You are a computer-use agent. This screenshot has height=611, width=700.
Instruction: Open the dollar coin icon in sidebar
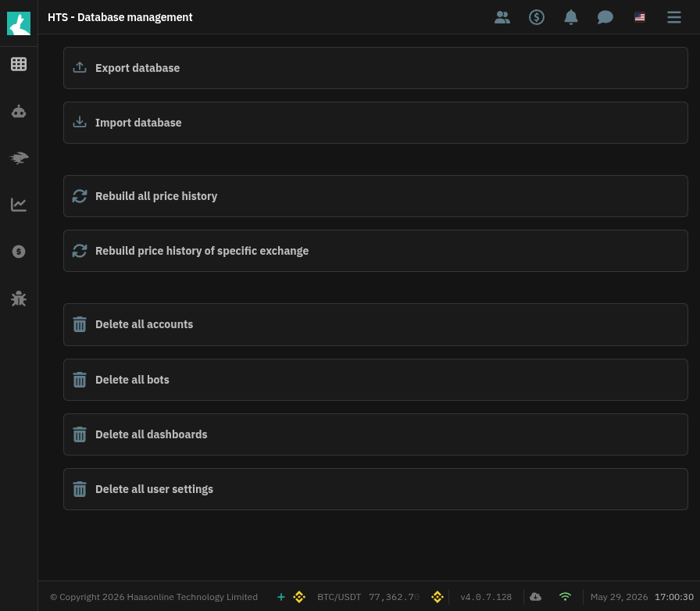point(19,252)
